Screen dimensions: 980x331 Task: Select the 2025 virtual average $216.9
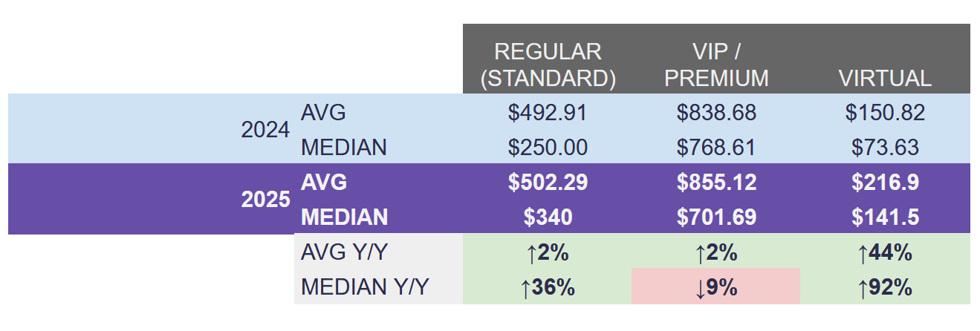885,183
